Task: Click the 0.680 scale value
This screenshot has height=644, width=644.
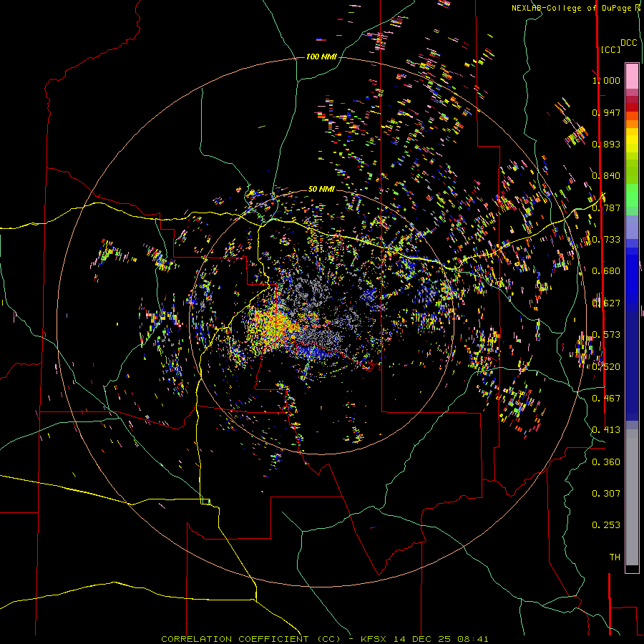Action: (x=606, y=271)
